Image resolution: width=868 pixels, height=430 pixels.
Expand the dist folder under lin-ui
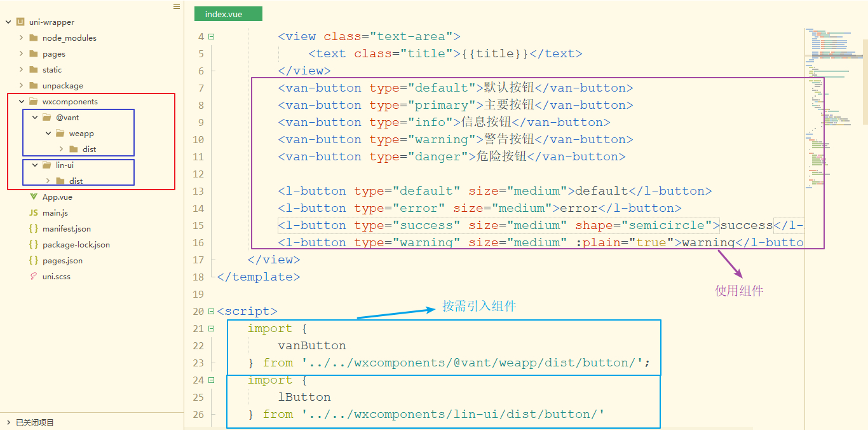[x=48, y=181]
